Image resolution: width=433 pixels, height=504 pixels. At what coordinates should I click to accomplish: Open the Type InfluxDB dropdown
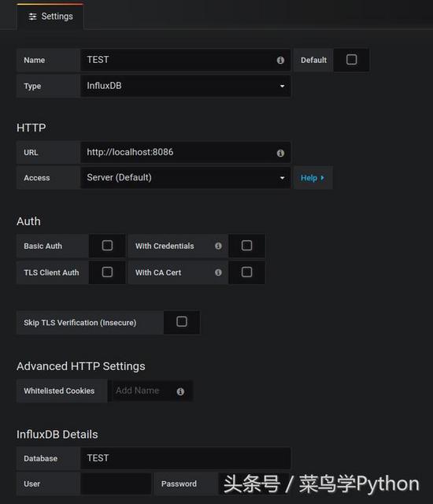coord(185,86)
